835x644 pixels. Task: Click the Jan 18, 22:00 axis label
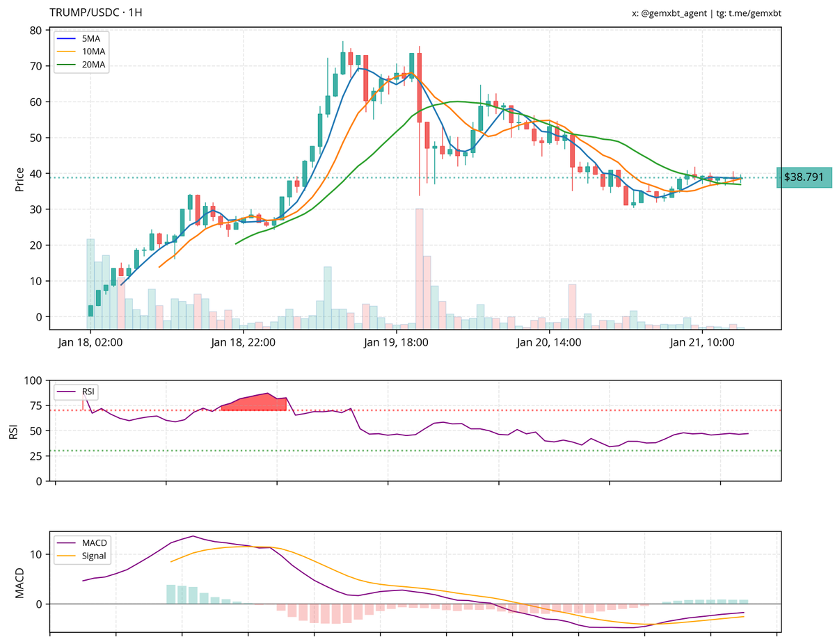(x=244, y=342)
